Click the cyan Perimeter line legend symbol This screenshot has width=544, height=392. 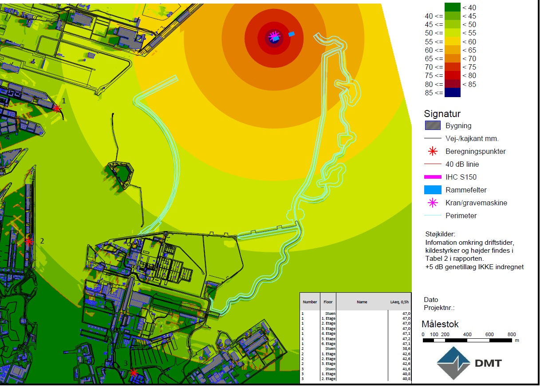tap(433, 216)
